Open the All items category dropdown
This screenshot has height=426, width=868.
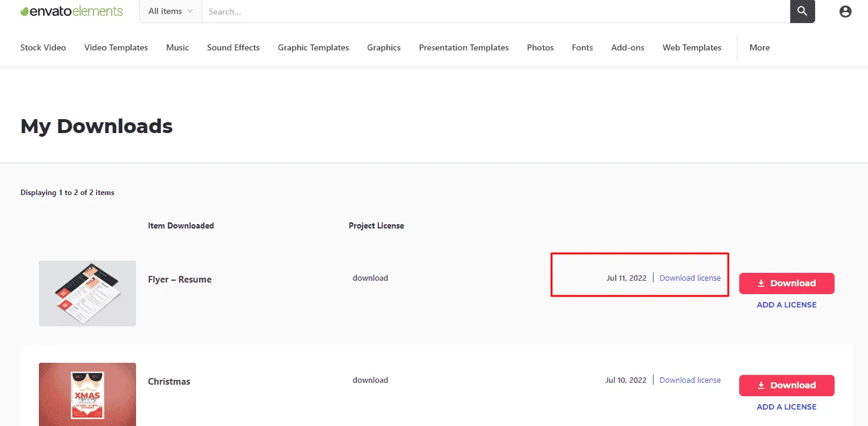pos(171,11)
